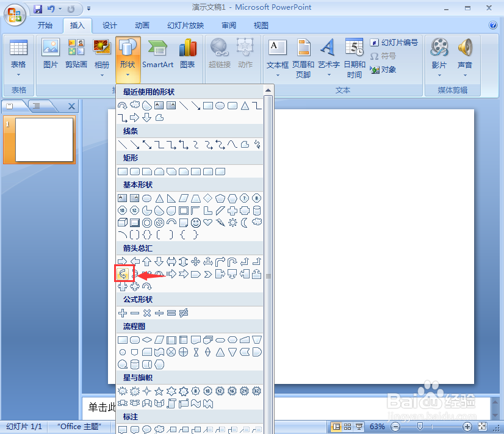Expand the 影片 movie dropdown arrow

coord(439,75)
